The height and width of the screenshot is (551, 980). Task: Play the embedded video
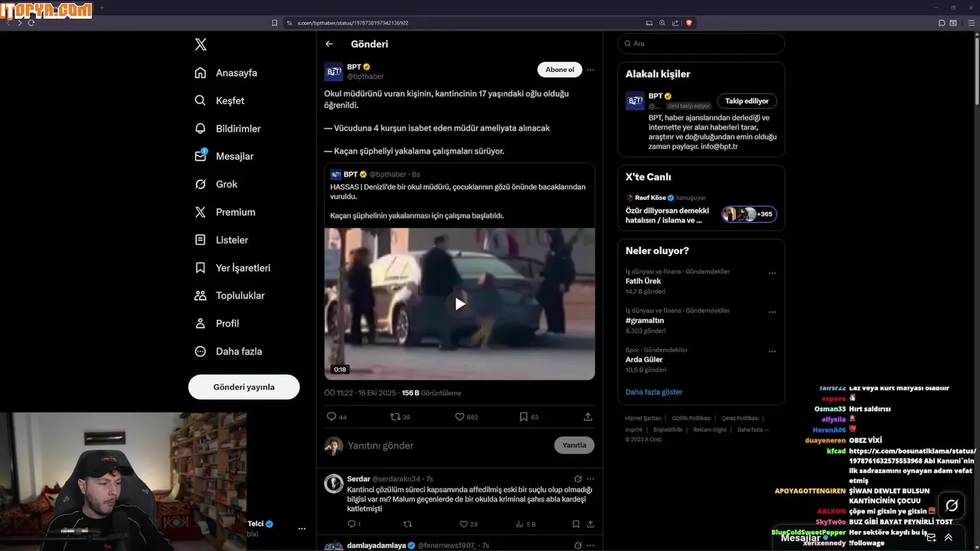click(x=459, y=304)
